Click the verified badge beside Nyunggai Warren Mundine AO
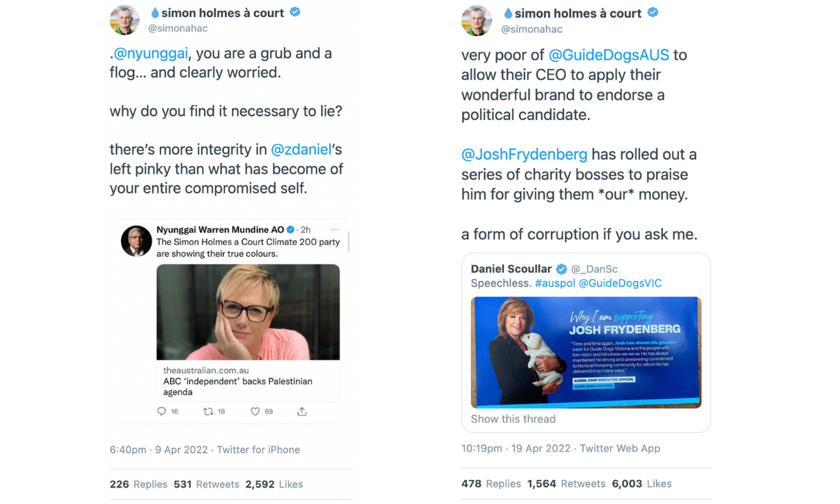 click(x=290, y=229)
